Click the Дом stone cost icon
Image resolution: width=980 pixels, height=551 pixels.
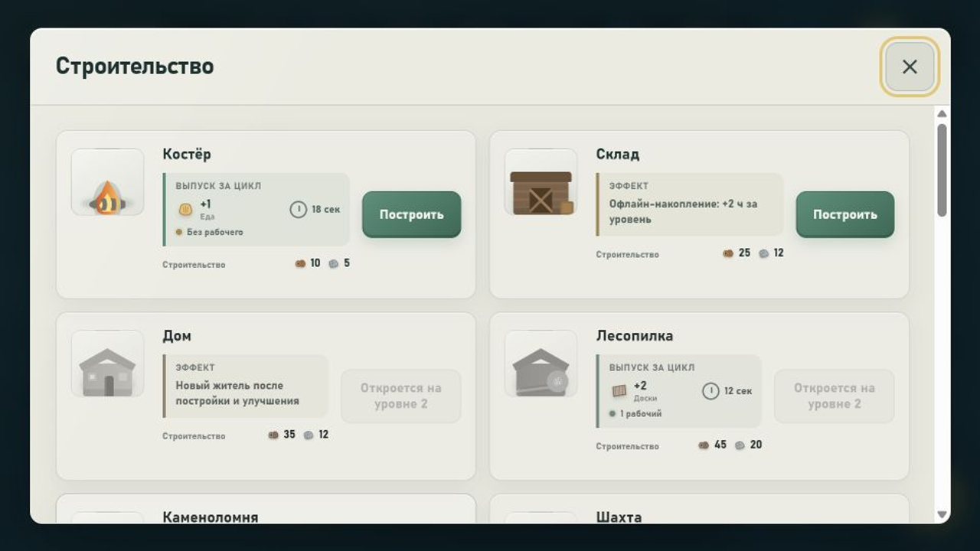[309, 435]
